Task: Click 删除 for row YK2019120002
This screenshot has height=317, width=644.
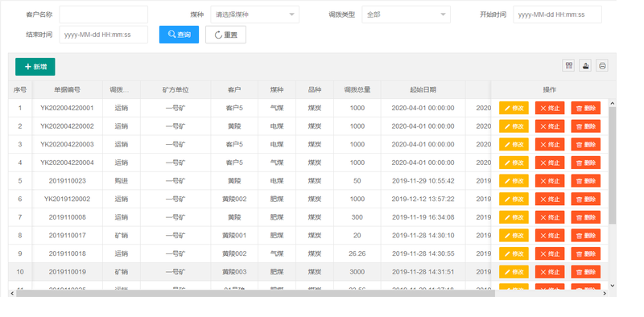Action: pos(586,199)
